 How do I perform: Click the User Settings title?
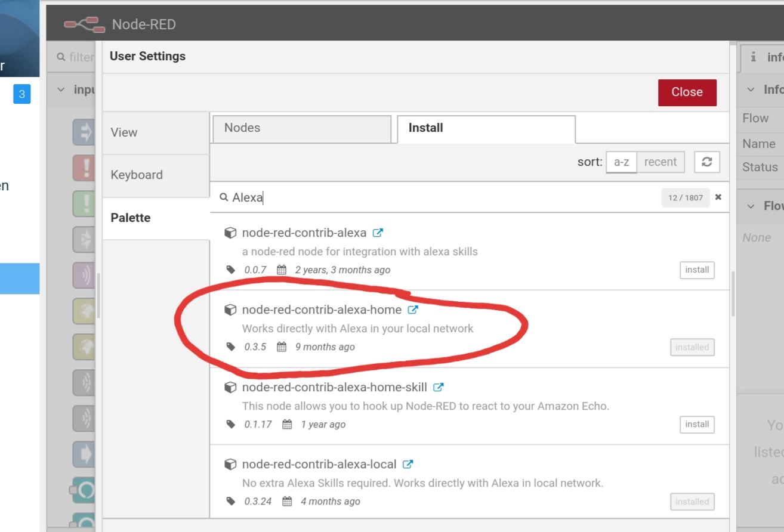(x=147, y=56)
